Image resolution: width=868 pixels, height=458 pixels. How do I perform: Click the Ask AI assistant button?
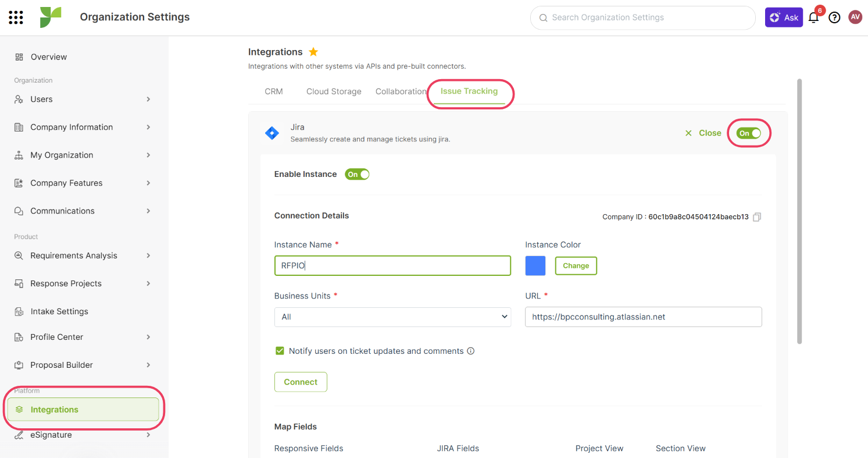coord(784,17)
